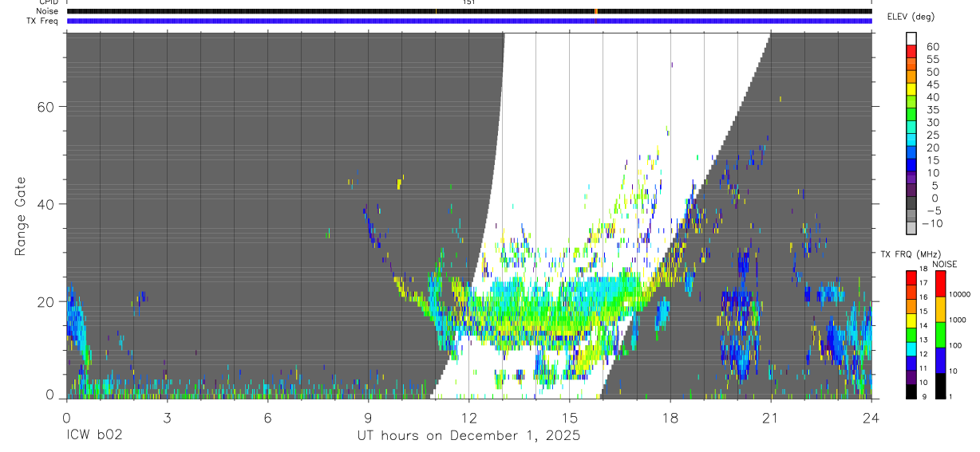
Task: Click the green NOISE segment between 1000 and 100
Action: (x=941, y=335)
